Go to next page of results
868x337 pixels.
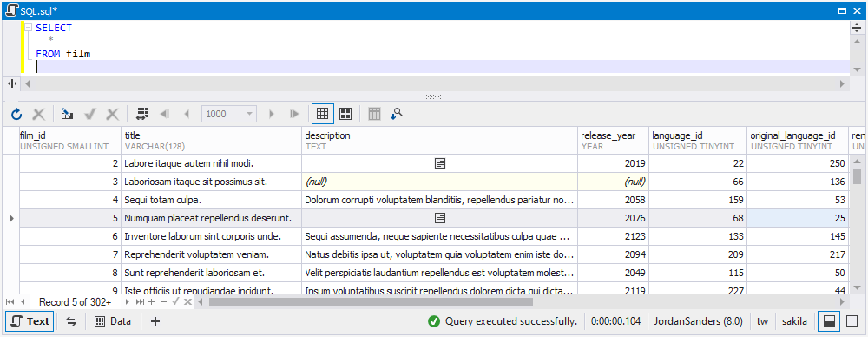271,114
